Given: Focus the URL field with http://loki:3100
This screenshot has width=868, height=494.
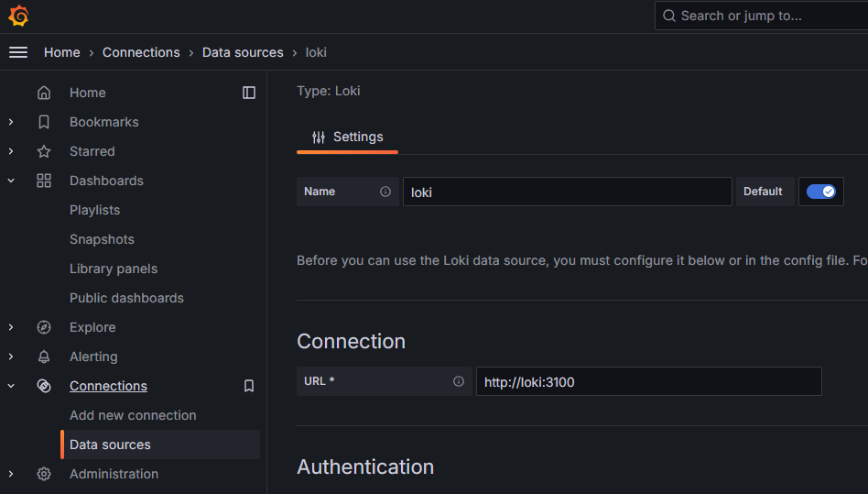Looking at the screenshot, I should click(649, 381).
